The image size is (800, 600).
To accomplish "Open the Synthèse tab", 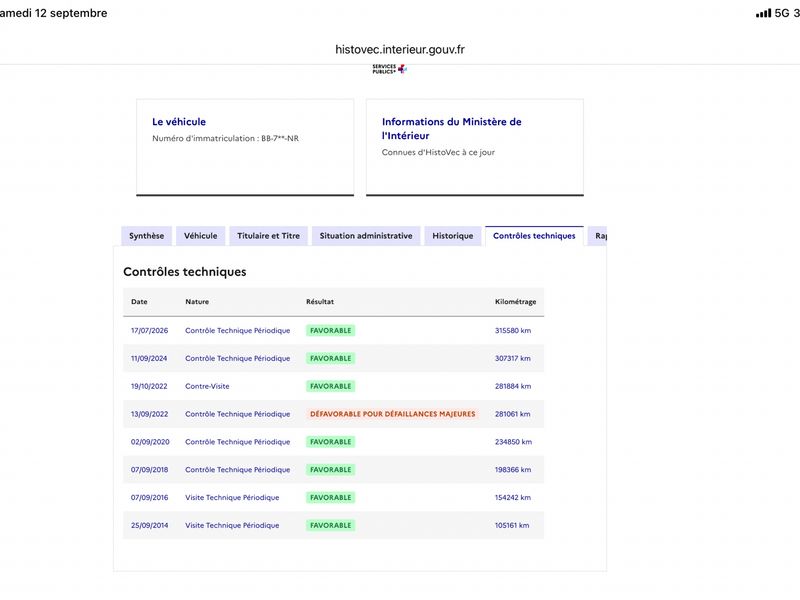I will (x=146, y=236).
